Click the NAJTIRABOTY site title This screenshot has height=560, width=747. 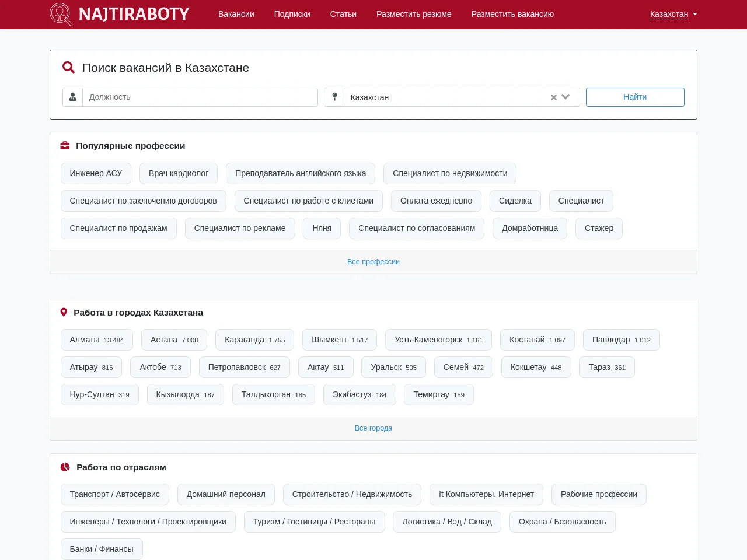coord(134,14)
